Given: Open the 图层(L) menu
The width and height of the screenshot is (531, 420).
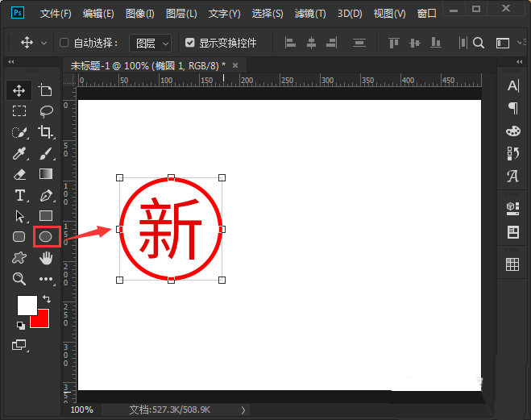Looking at the screenshot, I should pyautogui.click(x=181, y=14).
